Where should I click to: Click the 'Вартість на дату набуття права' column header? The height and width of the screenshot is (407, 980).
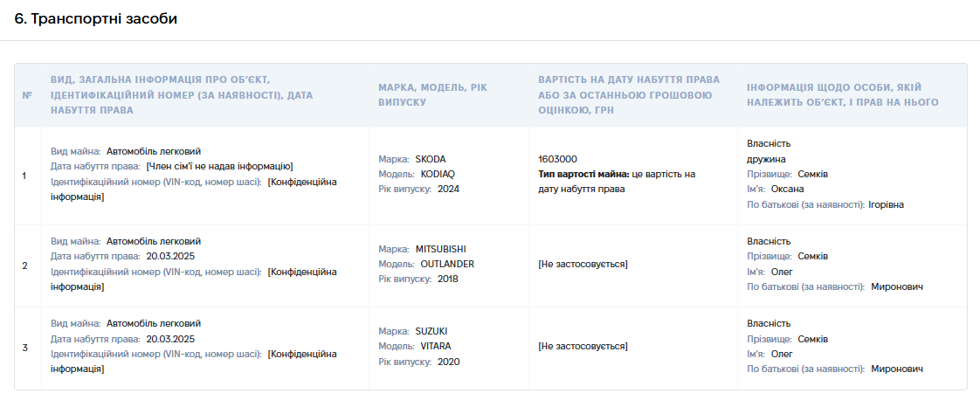[x=629, y=94]
